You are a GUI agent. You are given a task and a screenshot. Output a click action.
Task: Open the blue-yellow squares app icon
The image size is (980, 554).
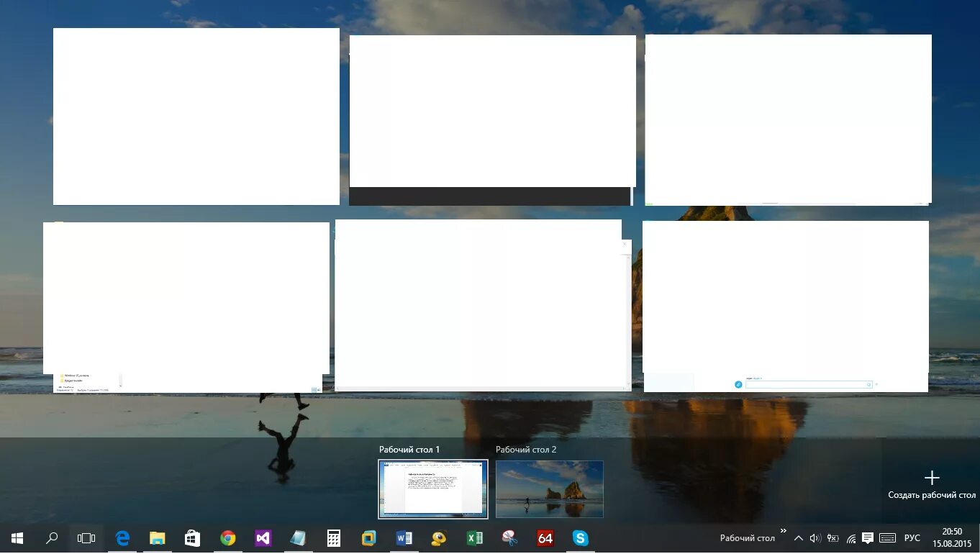pos(368,537)
